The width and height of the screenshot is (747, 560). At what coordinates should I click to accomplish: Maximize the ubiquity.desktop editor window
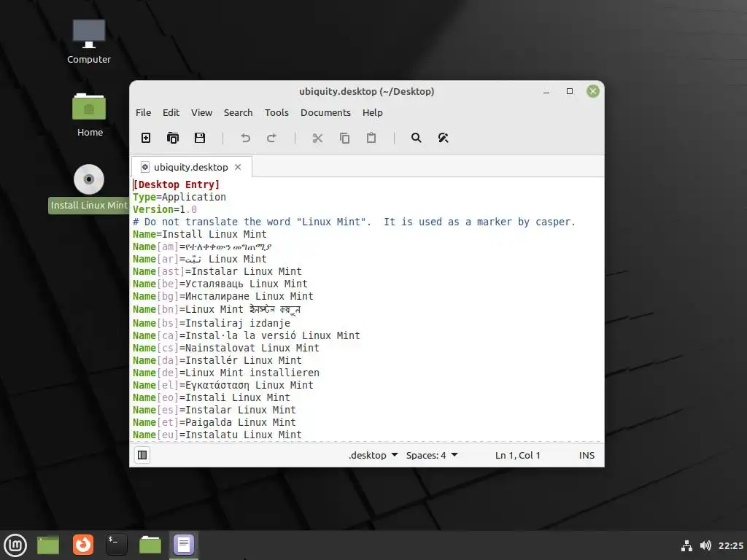tap(569, 91)
